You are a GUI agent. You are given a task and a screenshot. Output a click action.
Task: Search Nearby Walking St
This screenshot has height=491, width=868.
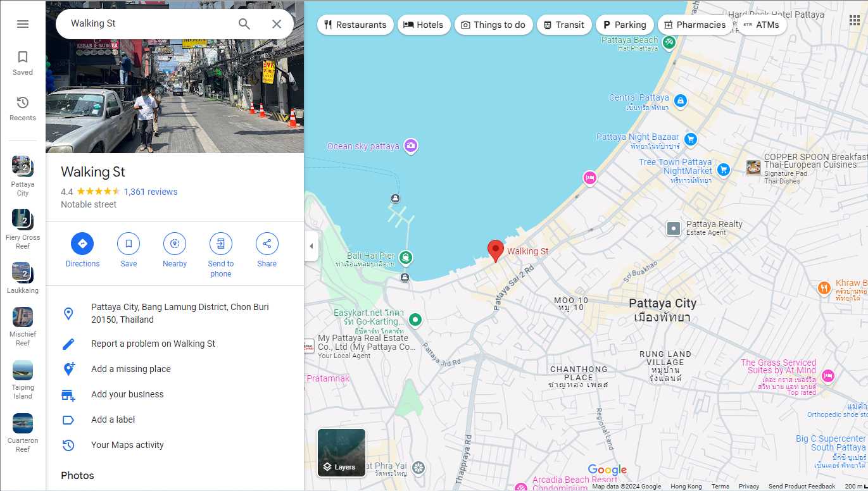click(175, 250)
